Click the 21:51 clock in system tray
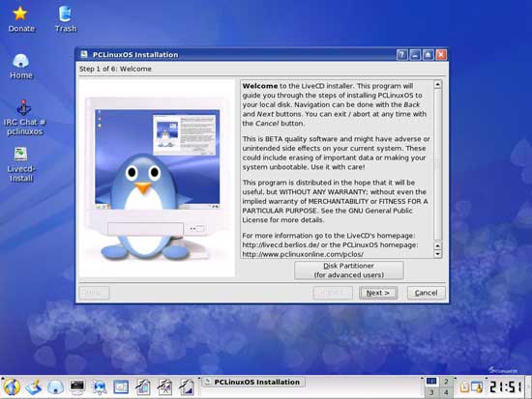This screenshot has width=532, height=399. click(505, 386)
